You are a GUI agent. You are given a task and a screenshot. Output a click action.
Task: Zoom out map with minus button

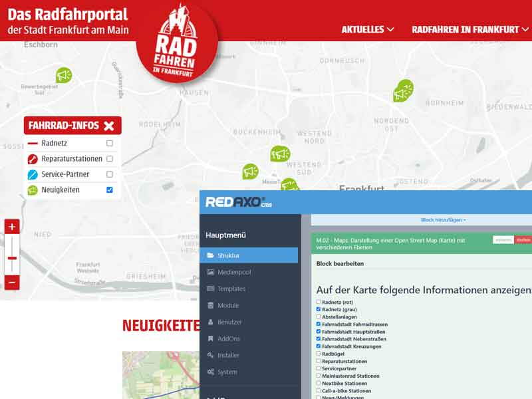click(12, 282)
